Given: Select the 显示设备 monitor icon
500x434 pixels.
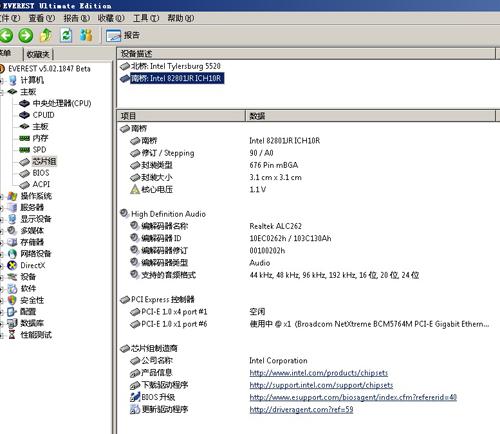Looking at the screenshot, I should [13, 219].
